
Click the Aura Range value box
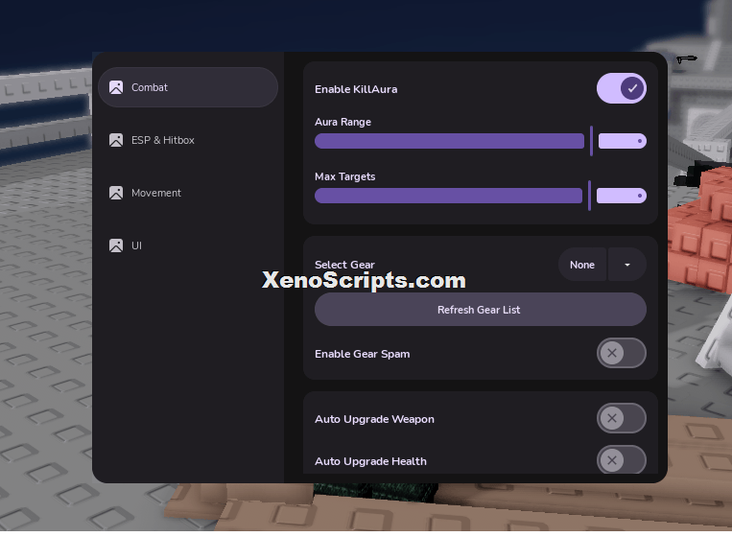pos(623,141)
